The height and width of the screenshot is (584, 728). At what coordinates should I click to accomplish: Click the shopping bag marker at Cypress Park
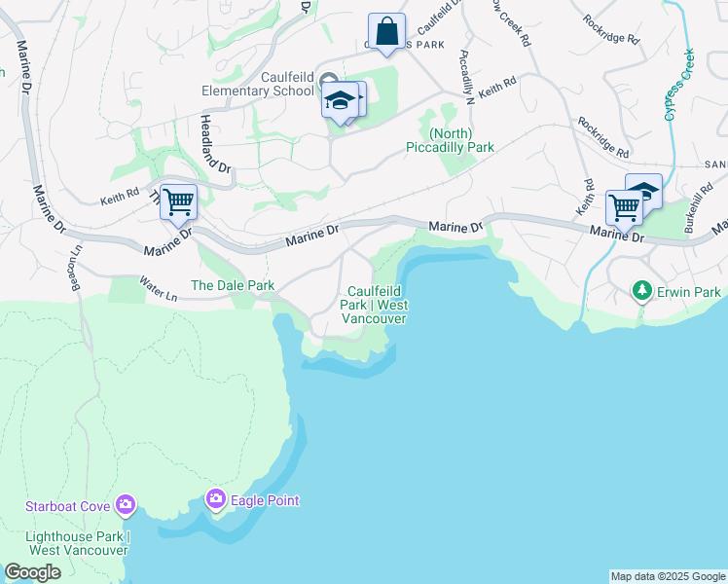(x=386, y=31)
